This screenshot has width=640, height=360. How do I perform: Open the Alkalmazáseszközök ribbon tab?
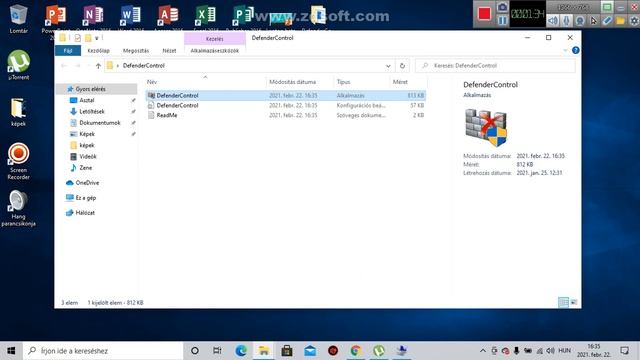(215, 51)
